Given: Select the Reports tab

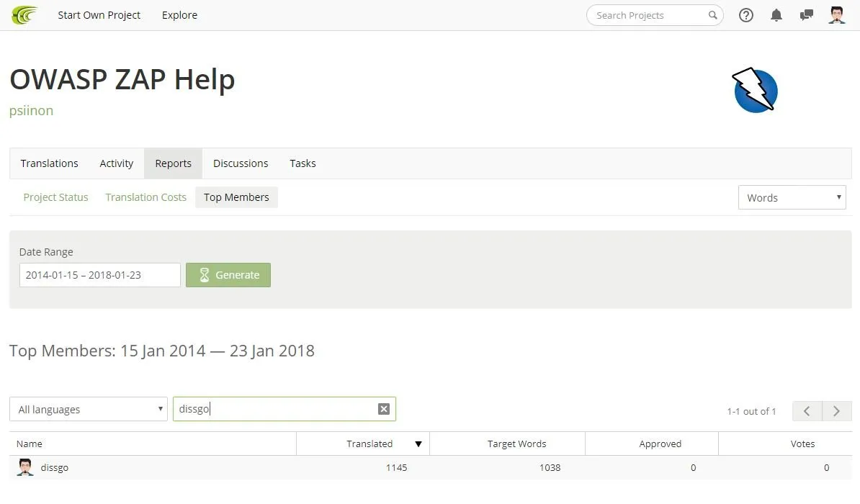Looking at the screenshot, I should 174,163.
